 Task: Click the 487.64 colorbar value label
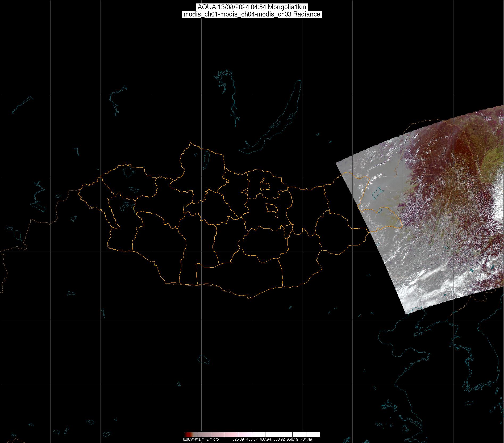coord(265,440)
